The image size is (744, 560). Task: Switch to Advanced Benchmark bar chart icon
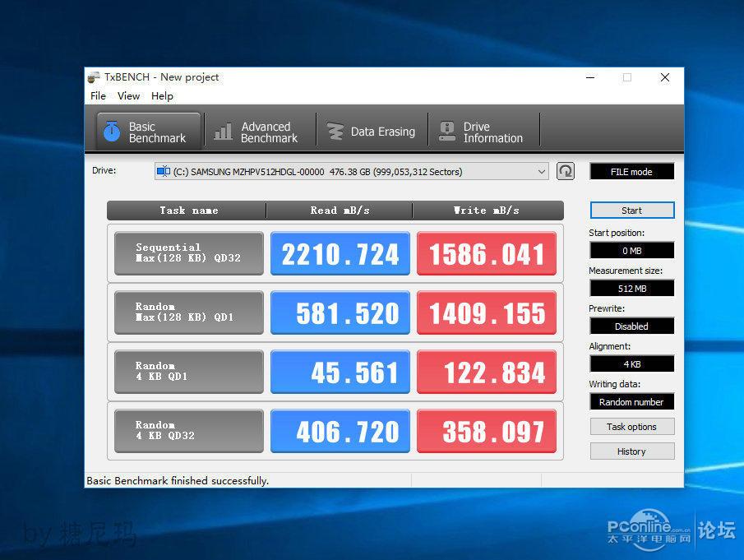pos(225,130)
